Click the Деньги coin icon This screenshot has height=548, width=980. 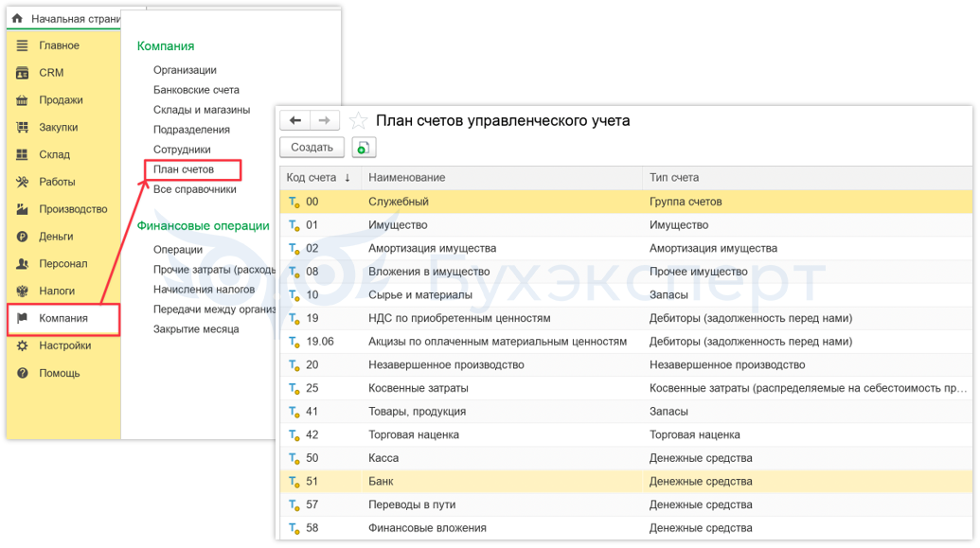coord(22,237)
